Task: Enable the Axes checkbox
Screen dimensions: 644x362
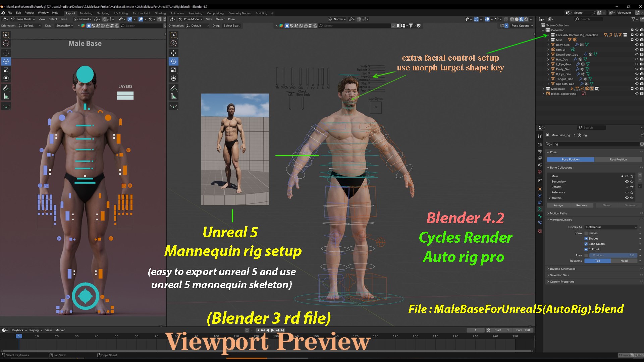Action: coord(586,255)
